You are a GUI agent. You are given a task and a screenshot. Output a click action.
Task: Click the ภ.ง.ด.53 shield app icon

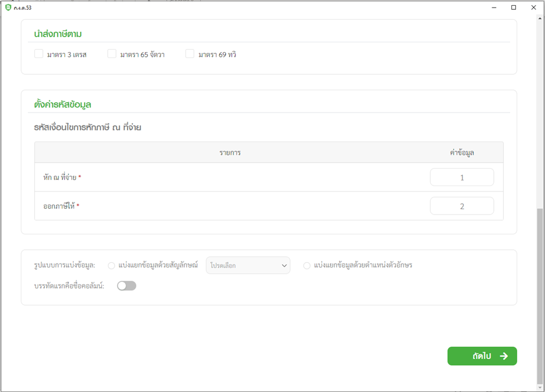click(8, 8)
